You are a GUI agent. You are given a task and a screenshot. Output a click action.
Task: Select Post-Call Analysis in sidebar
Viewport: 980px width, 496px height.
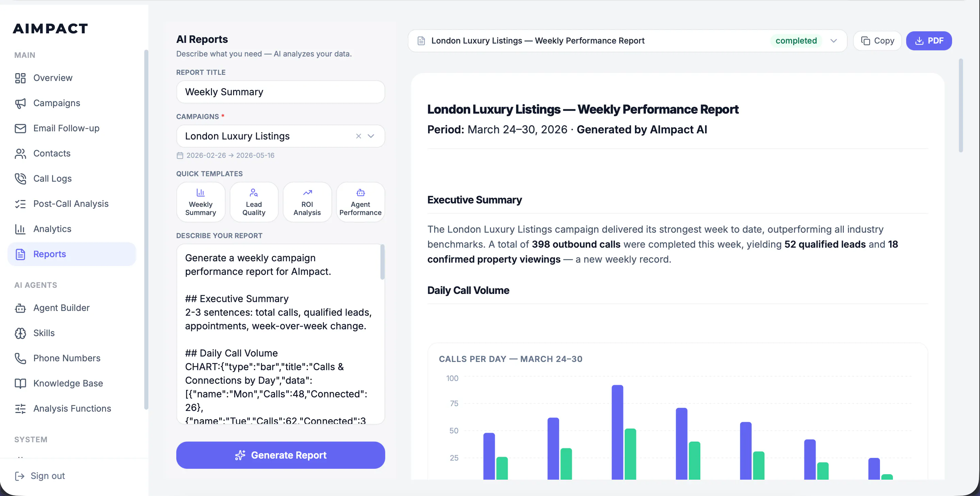tap(71, 204)
